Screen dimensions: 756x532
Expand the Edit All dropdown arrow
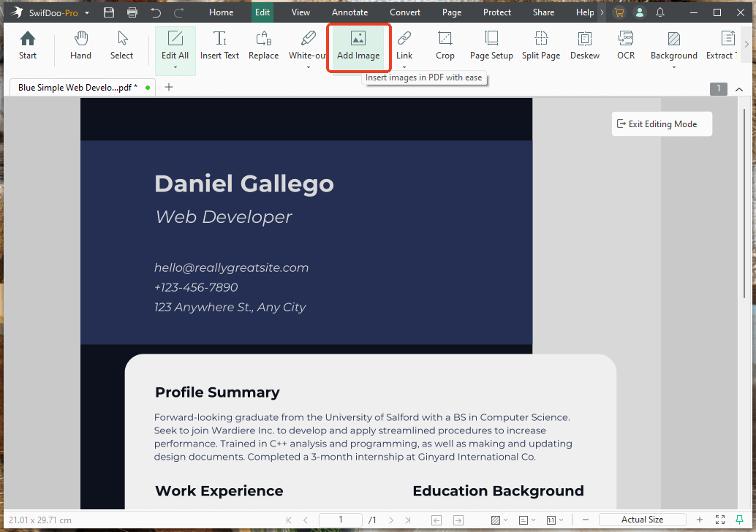click(x=175, y=67)
